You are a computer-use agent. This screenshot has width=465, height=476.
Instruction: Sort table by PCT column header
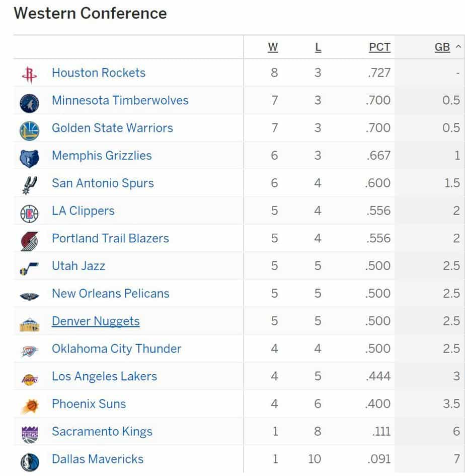(x=379, y=47)
